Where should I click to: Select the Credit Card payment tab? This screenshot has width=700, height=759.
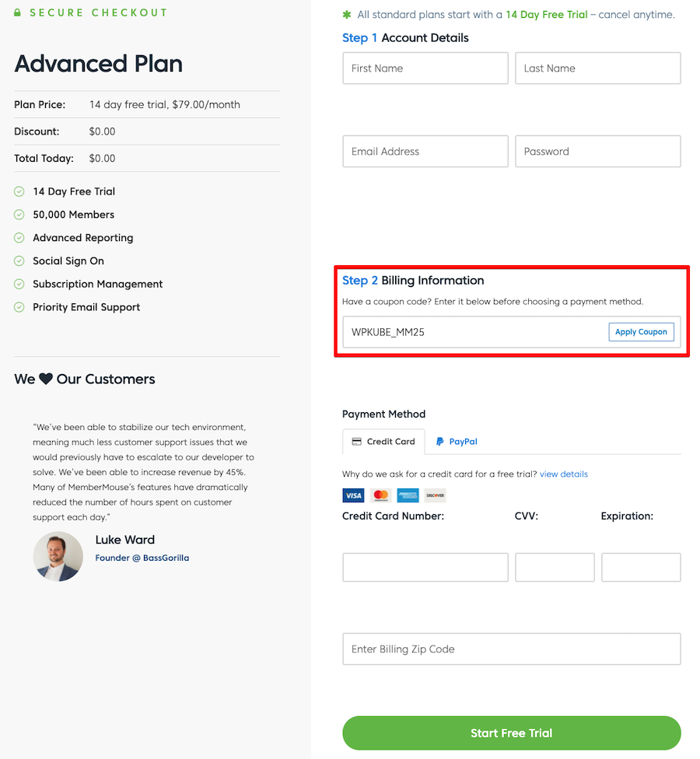coord(383,442)
